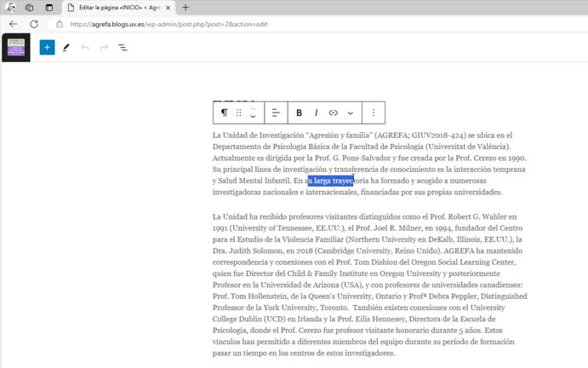This screenshot has width=588, height=368.
Task: Move the paragraph block up
Action: (x=253, y=108)
